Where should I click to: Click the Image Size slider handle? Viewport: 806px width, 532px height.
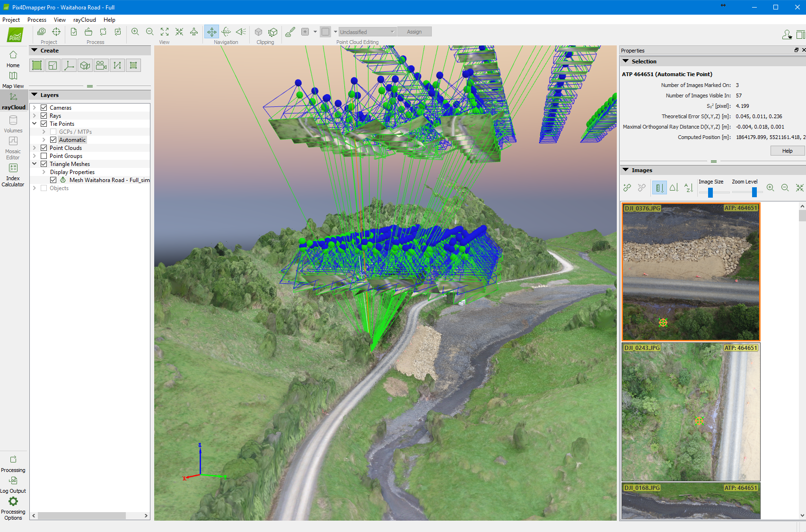click(710, 192)
